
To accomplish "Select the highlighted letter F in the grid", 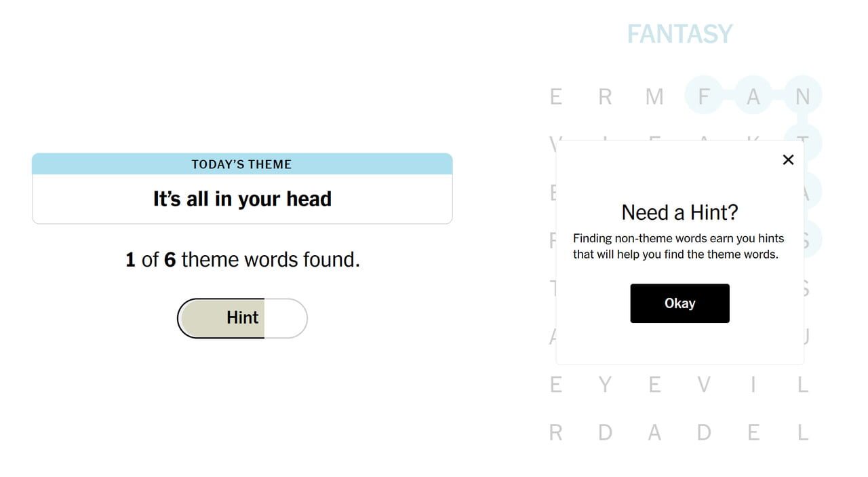I will point(704,96).
